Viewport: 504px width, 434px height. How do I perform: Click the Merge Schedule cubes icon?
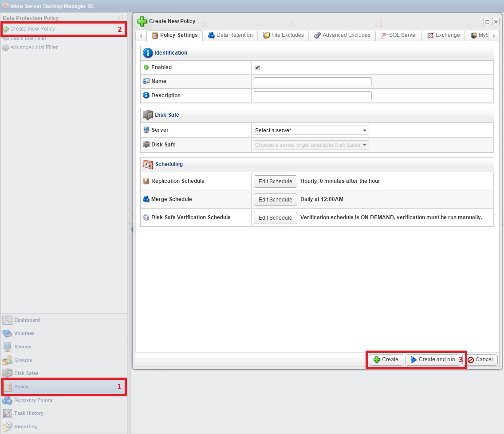click(x=146, y=199)
